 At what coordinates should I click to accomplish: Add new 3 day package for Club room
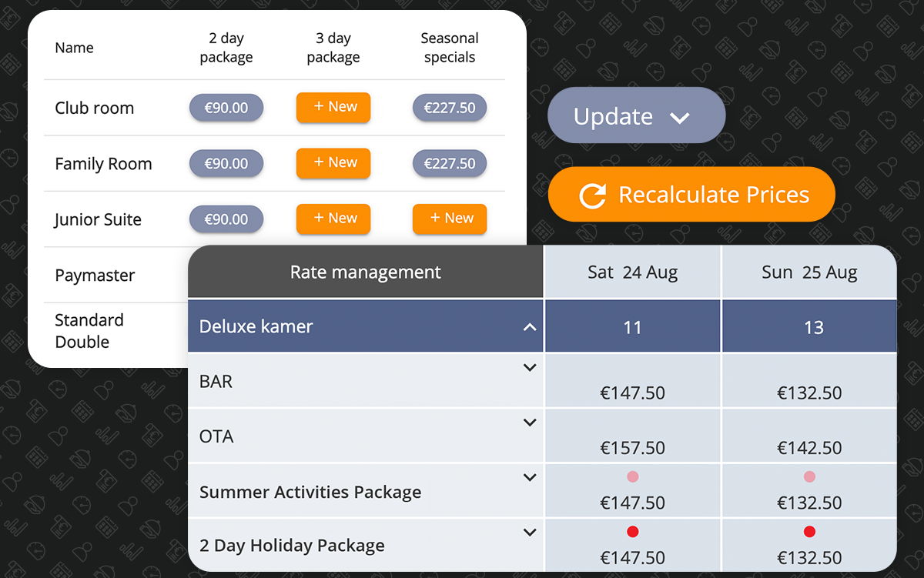coord(333,108)
